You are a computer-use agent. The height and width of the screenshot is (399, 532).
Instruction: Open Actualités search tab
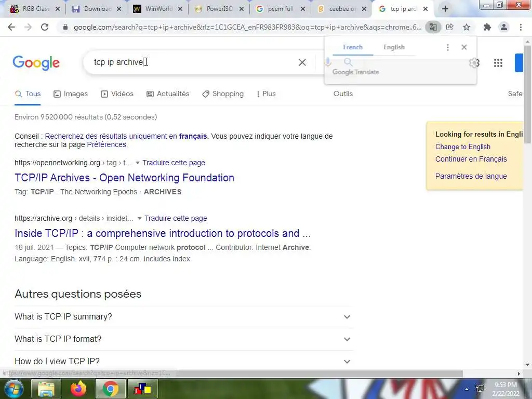(168, 94)
